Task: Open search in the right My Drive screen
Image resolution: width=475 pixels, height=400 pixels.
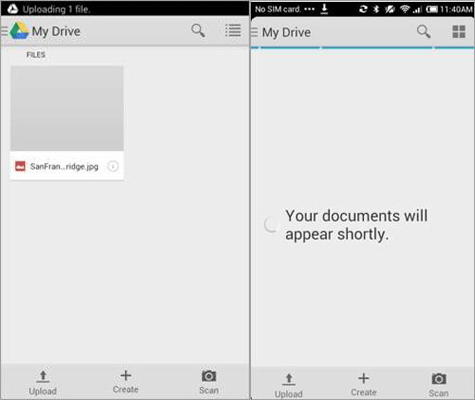Action: [424, 32]
